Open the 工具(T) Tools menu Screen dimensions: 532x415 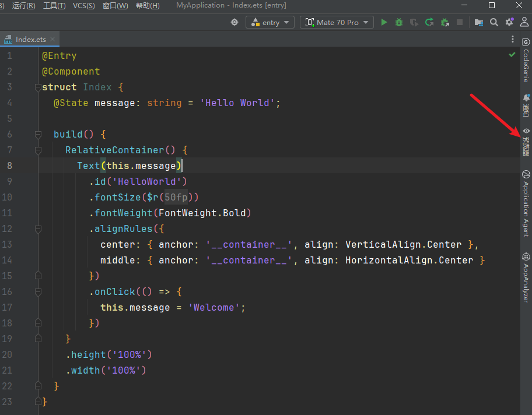point(54,6)
